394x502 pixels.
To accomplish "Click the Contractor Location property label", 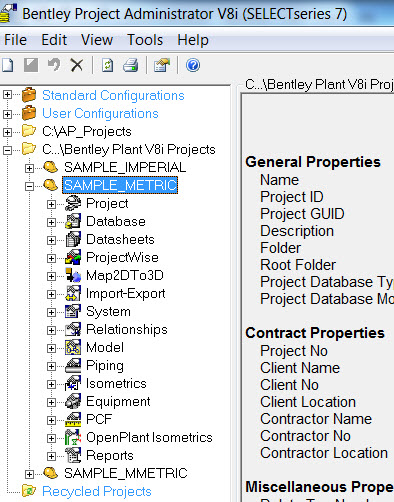I will [x=324, y=453].
